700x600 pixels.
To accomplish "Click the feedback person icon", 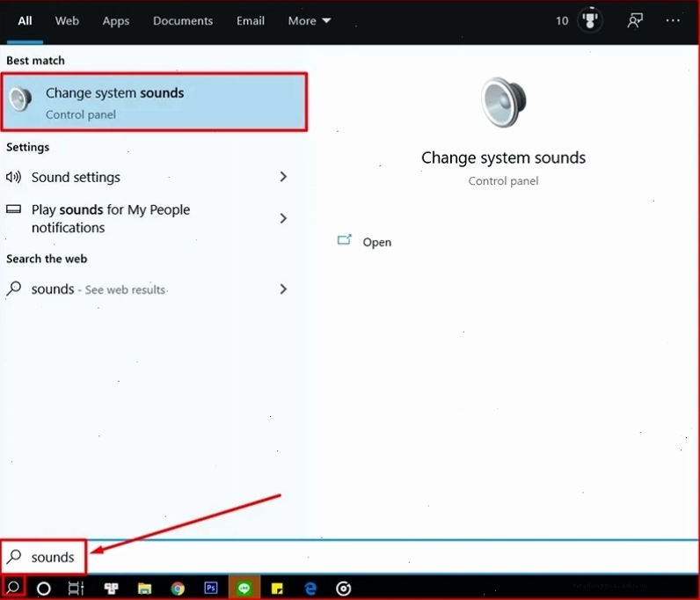I will 634,20.
